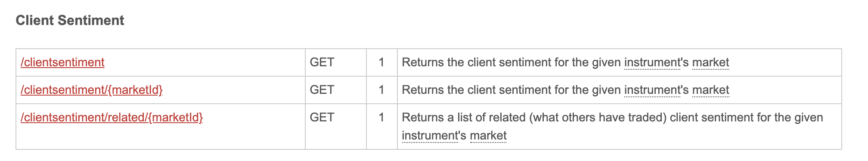Select GET cell in /clientsentiment row
Image resolution: width=868 pixels, height=161 pixels.
point(336,62)
